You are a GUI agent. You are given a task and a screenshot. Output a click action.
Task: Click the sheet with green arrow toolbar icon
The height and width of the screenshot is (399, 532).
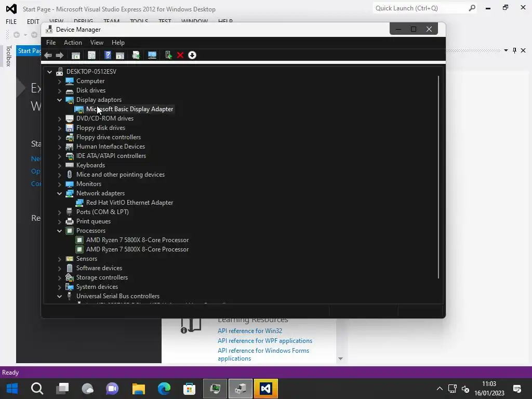[x=136, y=55]
